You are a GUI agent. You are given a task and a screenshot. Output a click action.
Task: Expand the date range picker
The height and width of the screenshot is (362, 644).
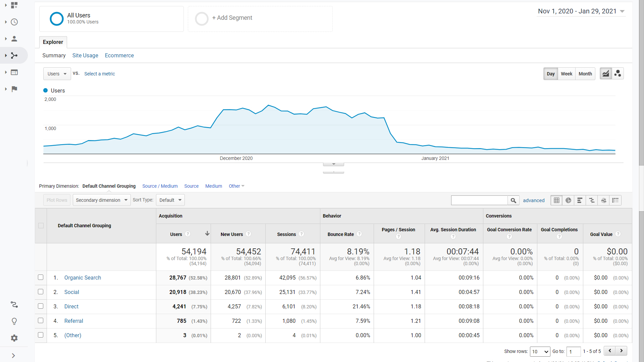pos(581,11)
